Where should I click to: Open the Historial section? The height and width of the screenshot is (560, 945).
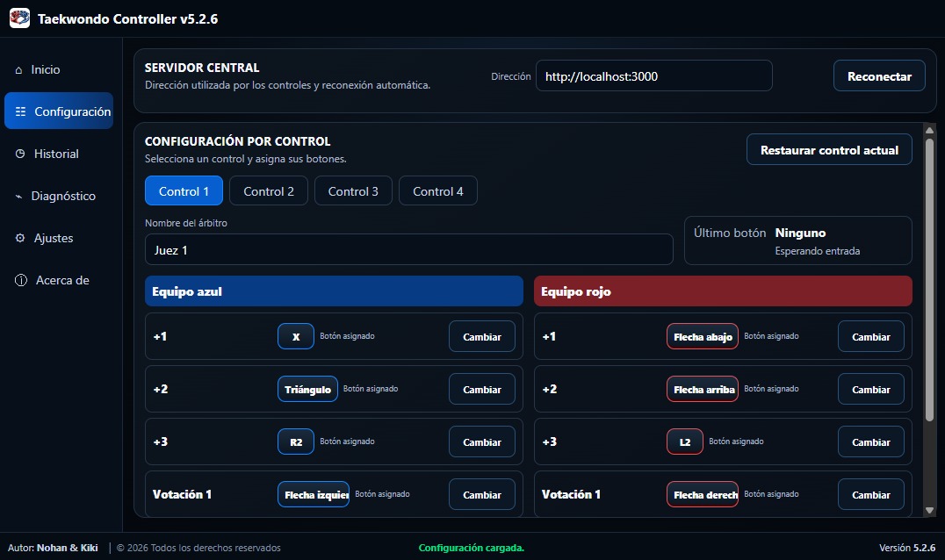coord(59,154)
